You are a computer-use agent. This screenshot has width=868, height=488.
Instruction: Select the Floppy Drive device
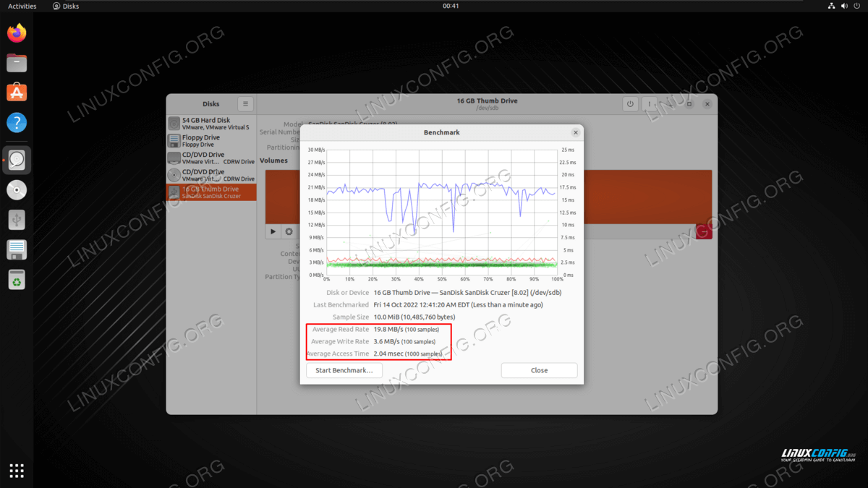pyautogui.click(x=211, y=141)
